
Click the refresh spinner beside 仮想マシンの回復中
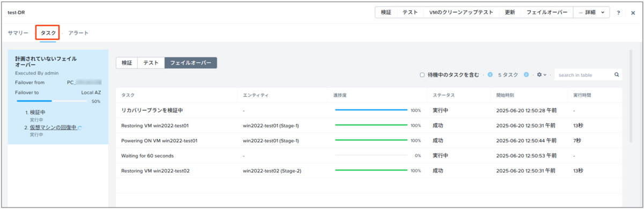coord(80,128)
